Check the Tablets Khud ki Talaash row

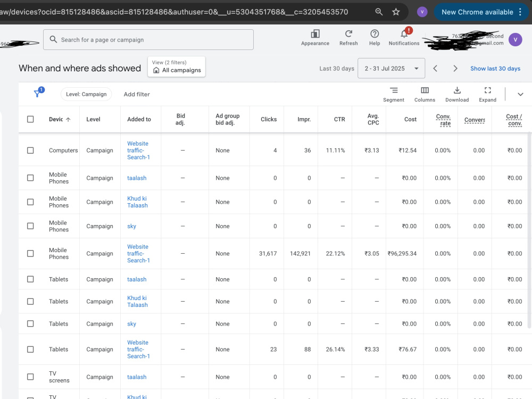click(x=30, y=301)
